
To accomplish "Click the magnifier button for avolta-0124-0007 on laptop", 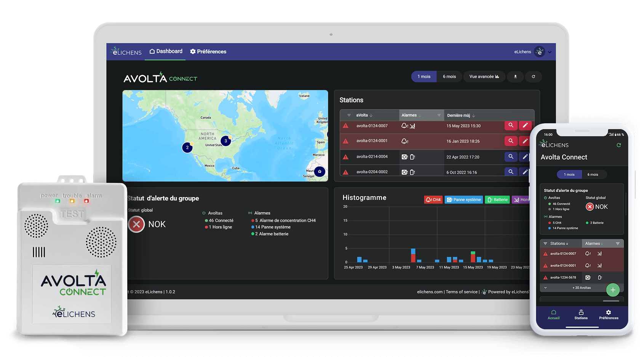I will [x=511, y=125].
